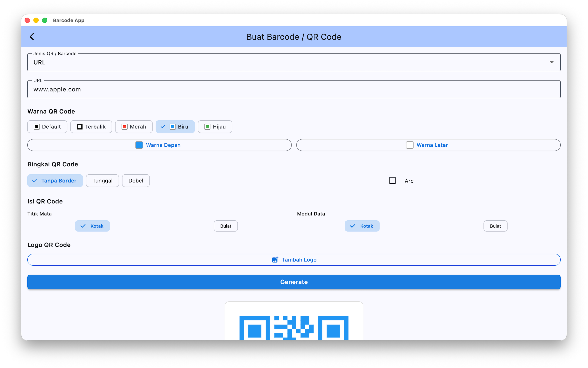Go back using the left arrow icon

tap(32, 37)
